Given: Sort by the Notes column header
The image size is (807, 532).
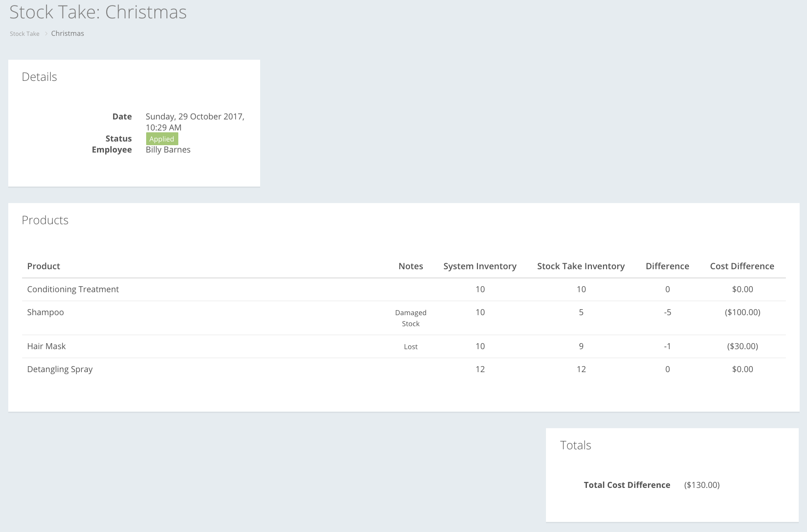Looking at the screenshot, I should tap(410, 266).
